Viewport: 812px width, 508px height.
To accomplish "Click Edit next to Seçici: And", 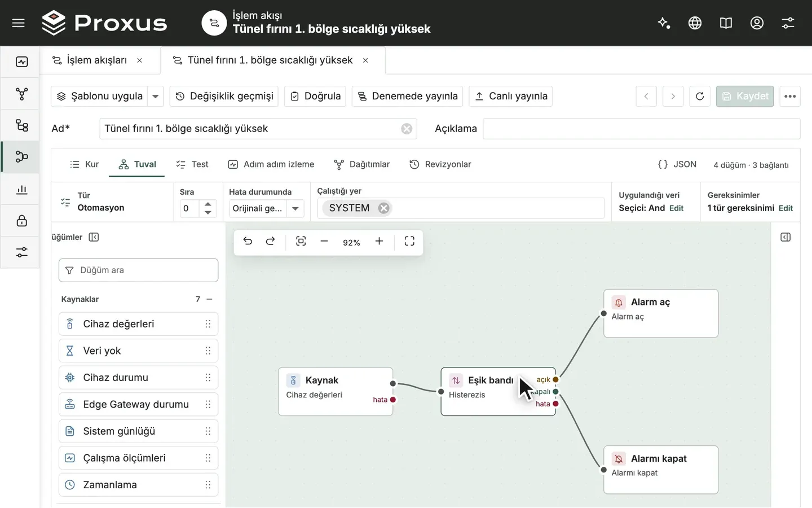I will pos(676,208).
